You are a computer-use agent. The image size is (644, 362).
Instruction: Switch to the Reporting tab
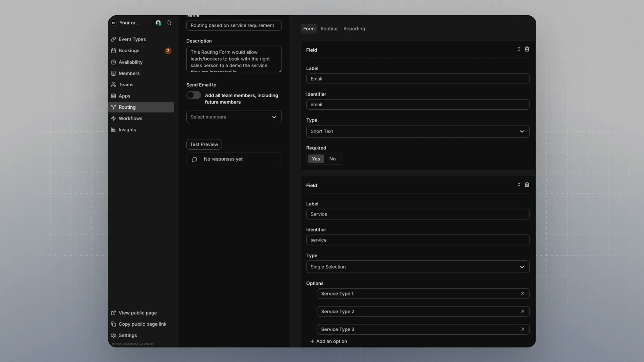354,29
